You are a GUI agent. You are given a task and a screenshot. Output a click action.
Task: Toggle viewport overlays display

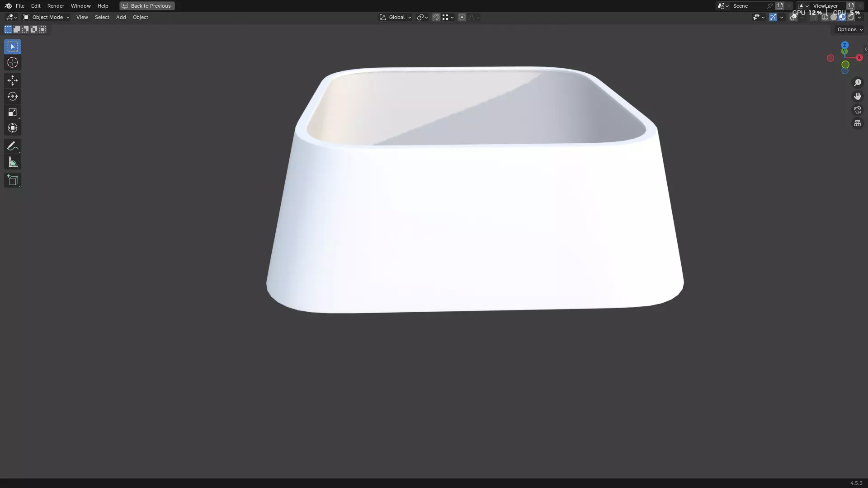point(793,17)
